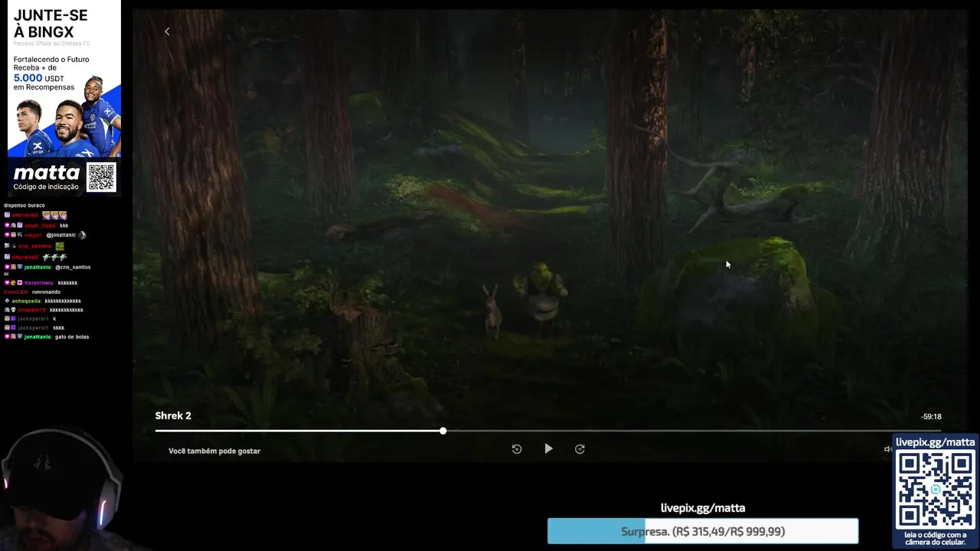Image resolution: width=980 pixels, height=551 pixels.
Task: Click the matta referral QR code in the ad
Action: click(x=101, y=178)
